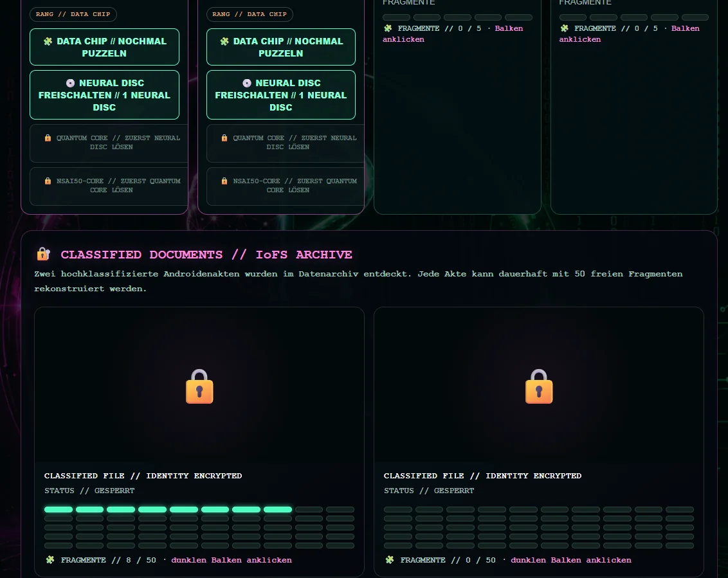Open the left locked classified file preview image
728x578 pixels.
pyautogui.click(x=199, y=384)
